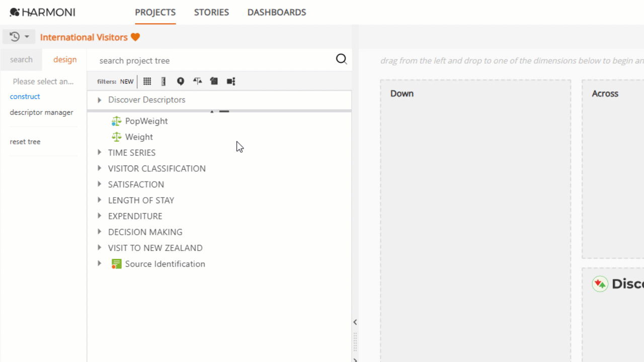644x362 pixels.
Task: Click the Weight scale icon
Action: (x=117, y=137)
